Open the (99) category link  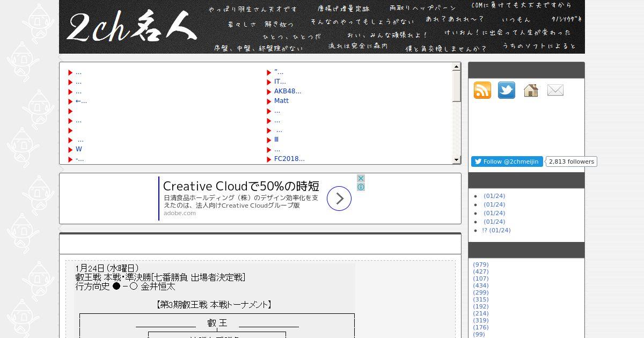click(479, 334)
